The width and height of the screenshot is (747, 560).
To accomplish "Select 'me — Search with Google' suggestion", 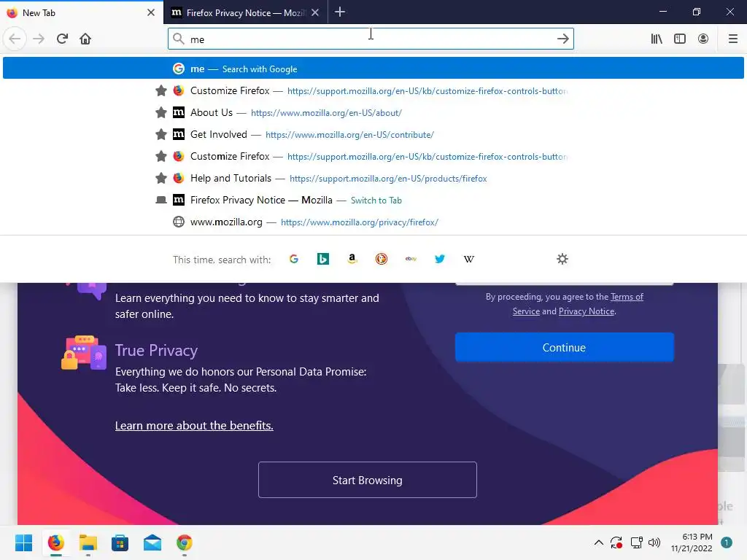I will (373, 69).
